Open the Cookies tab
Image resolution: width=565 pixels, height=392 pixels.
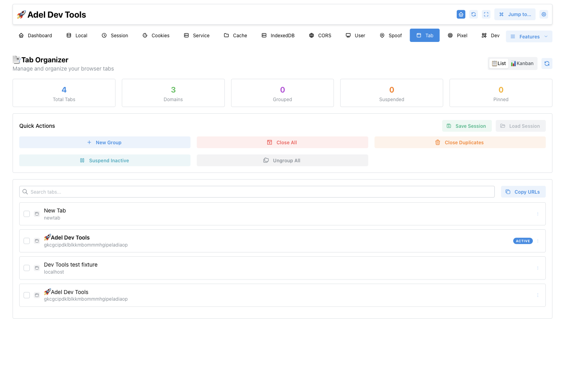click(x=156, y=35)
